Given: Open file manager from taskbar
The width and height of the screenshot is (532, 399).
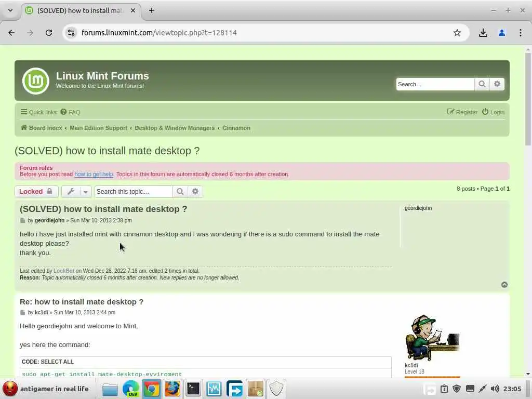Looking at the screenshot, I should (110, 389).
